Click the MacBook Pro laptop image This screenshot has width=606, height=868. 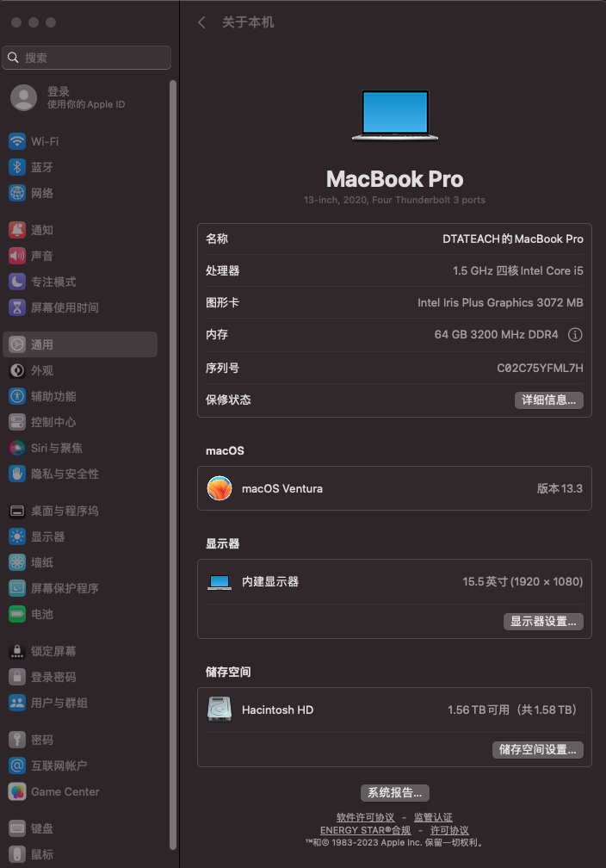click(x=395, y=115)
